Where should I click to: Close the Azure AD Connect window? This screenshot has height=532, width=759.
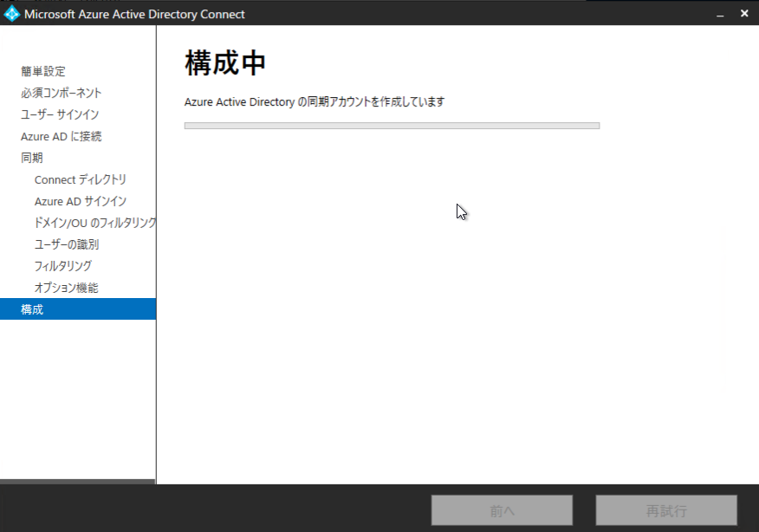click(x=744, y=14)
